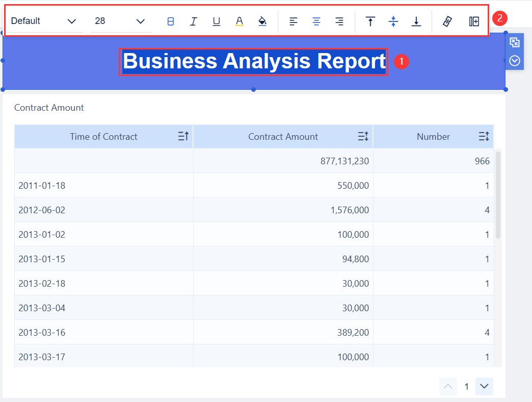This screenshot has width=532, height=402.
Task: Underline the selected text
Action: 216,21
